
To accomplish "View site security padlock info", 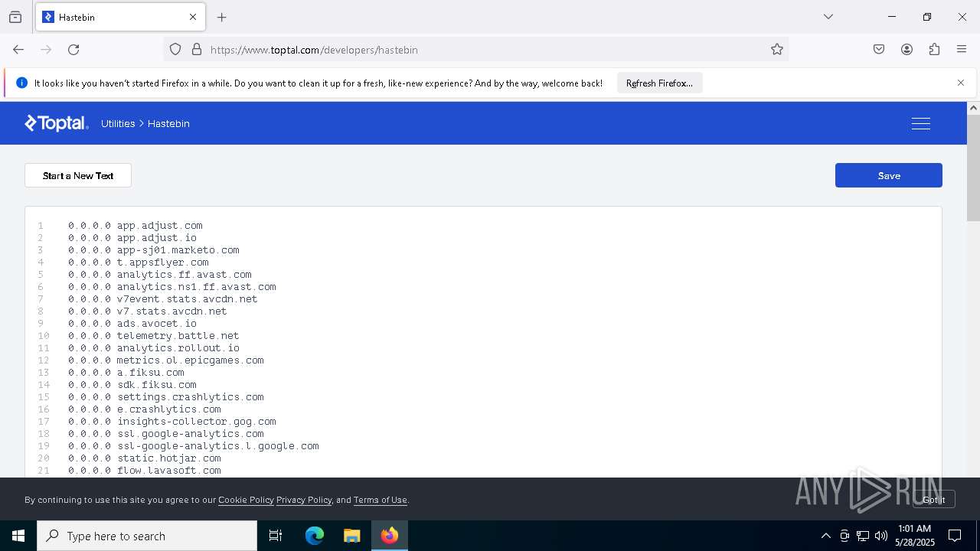I will point(197,50).
